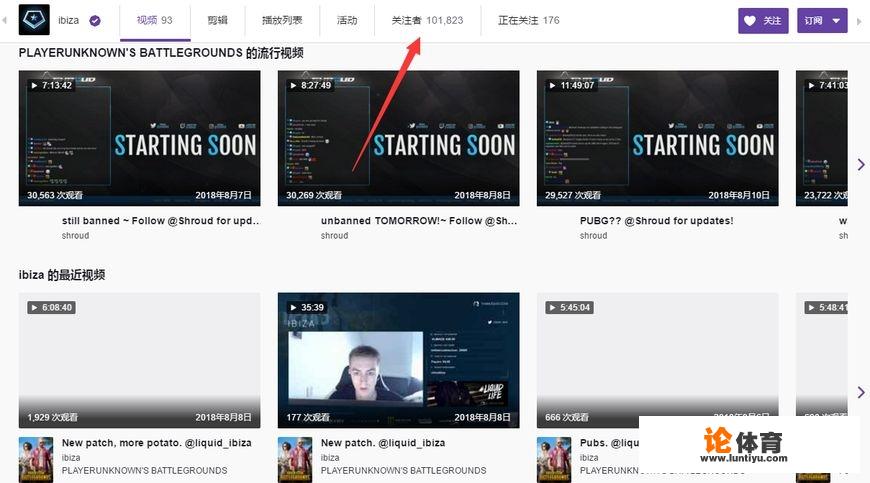Click shroud name under 'unbanned TOMORROW' video

[x=335, y=236]
